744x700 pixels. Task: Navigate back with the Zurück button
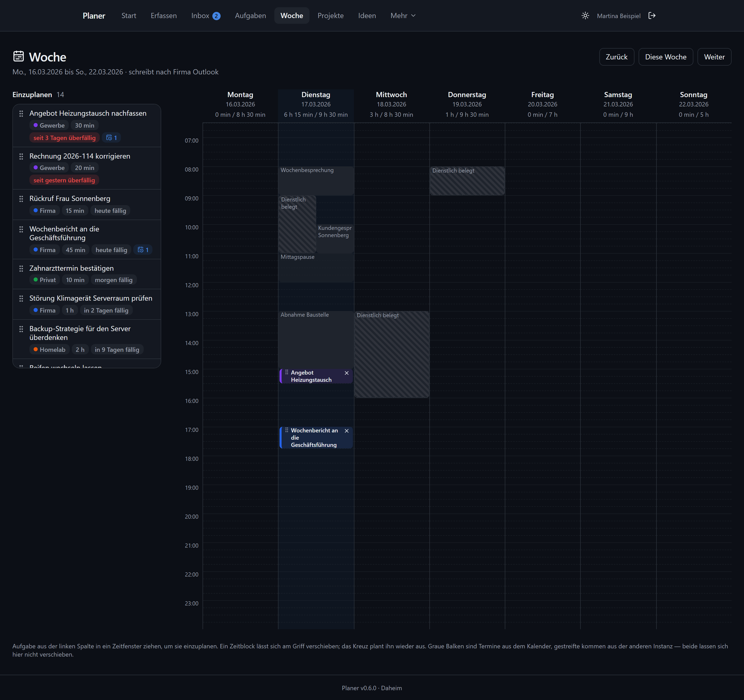click(x=616, y=57)
